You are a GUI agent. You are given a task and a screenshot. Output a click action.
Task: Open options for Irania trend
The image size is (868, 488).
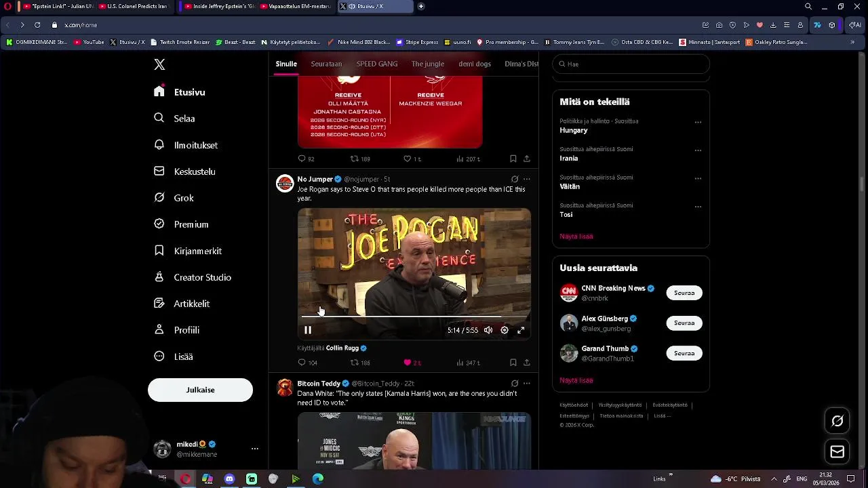pos(698,150)
